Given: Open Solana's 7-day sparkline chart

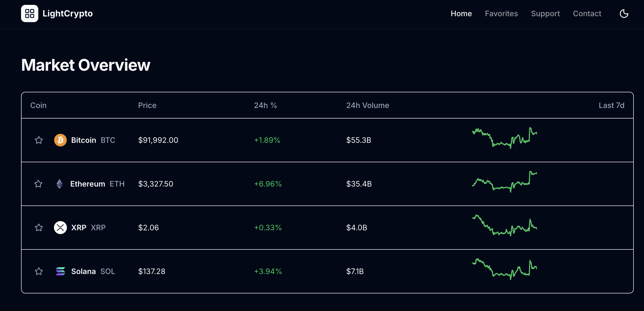Looking at the screenshot, I should (504, 269).
